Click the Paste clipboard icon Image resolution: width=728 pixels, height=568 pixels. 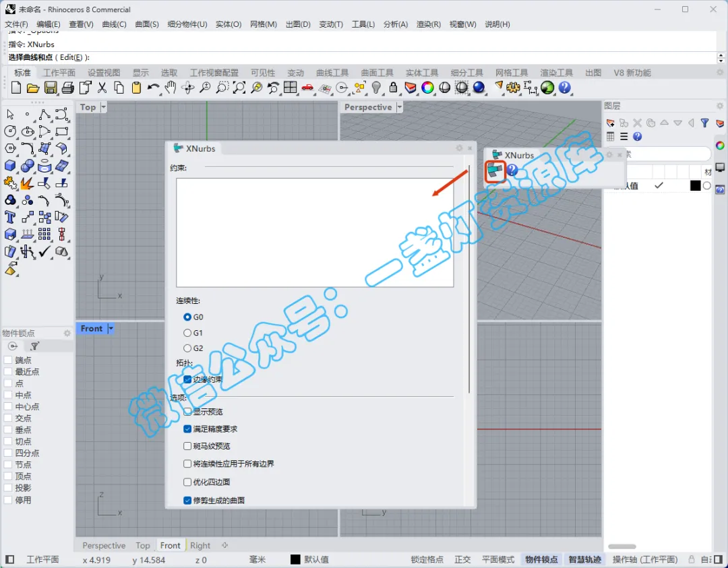pyautogui.click(x=136, y=88)
